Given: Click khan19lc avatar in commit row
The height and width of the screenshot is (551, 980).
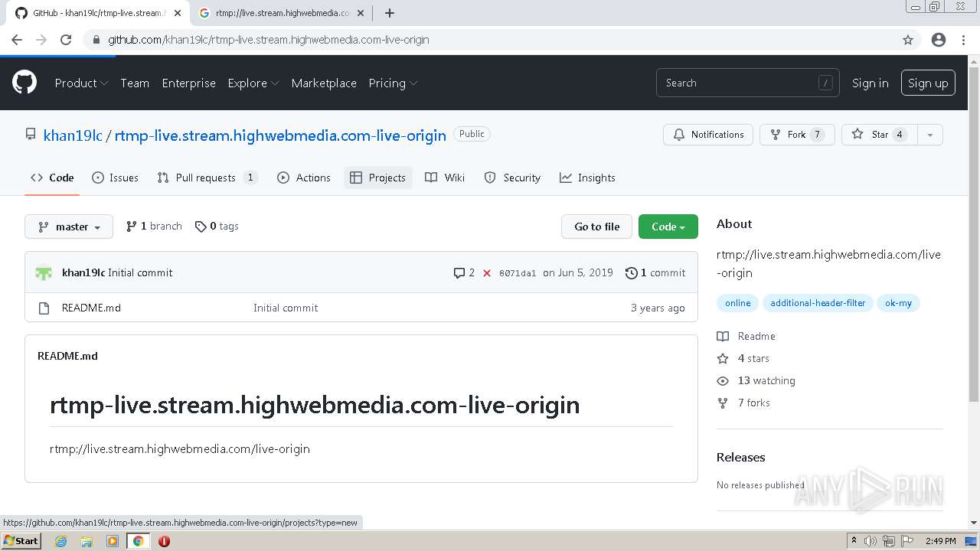Looking at the screenshot, I should [44, 272].
